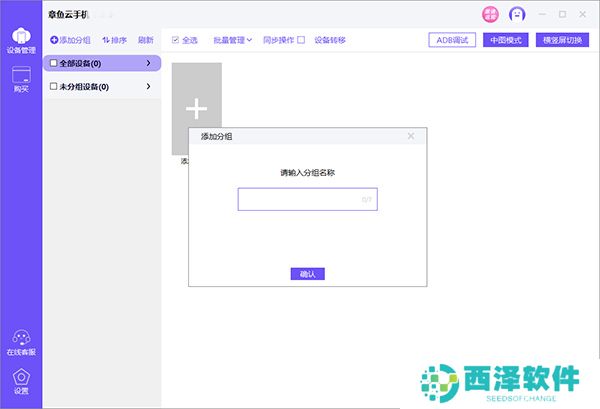Toggle the 全选 checkbox
This screenshot has width=600, height=409.
(x=176, y=40)
